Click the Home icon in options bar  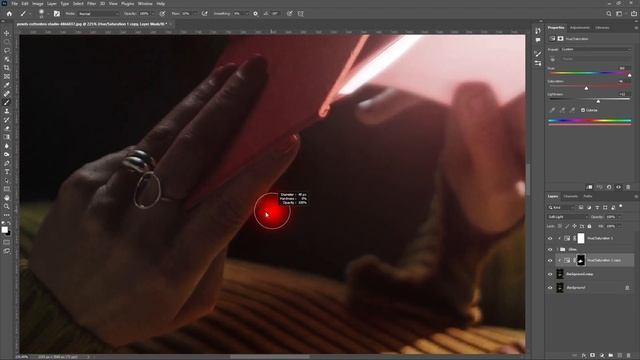(9, 13)
